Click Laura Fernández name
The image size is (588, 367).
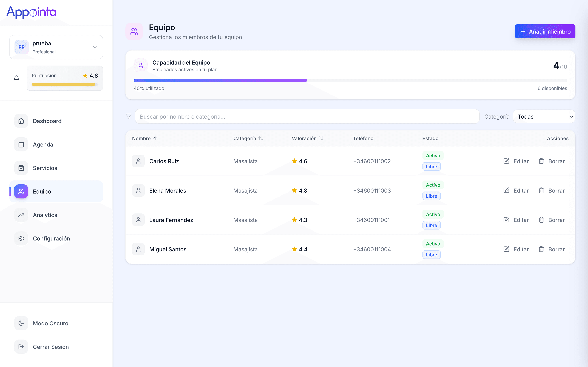tap(171, 220)
